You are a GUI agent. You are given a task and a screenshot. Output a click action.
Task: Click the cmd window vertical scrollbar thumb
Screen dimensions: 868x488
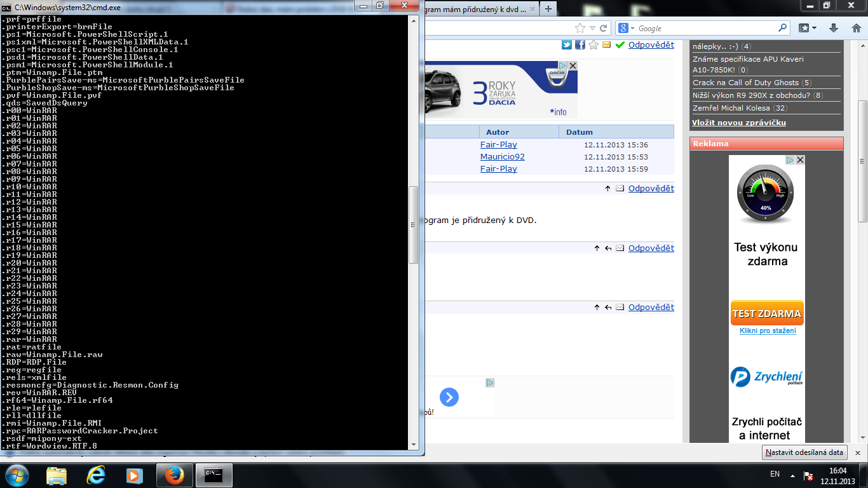click(x=414, y=224)
